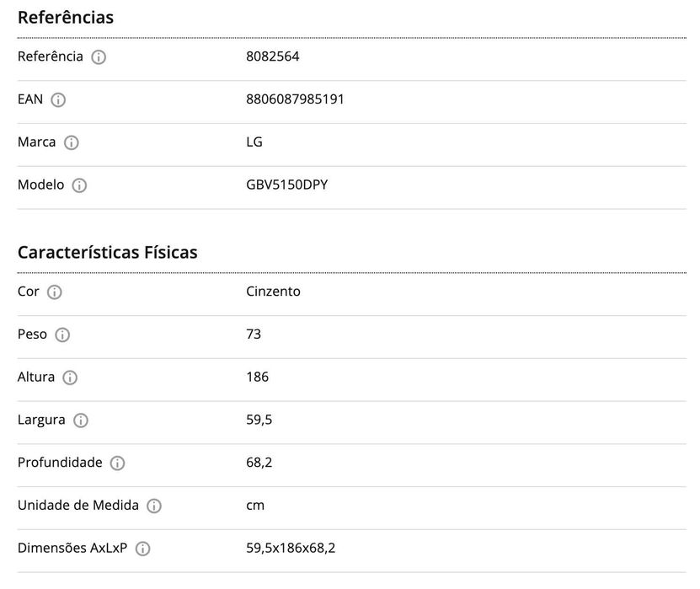Show info for the Cor attribute

[55, 292]
